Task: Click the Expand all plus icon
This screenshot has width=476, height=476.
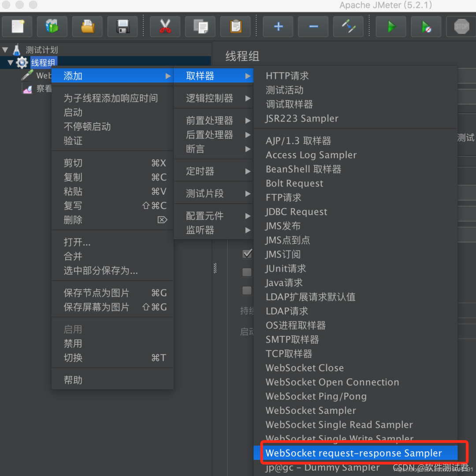Action: (x=278, y=26)
